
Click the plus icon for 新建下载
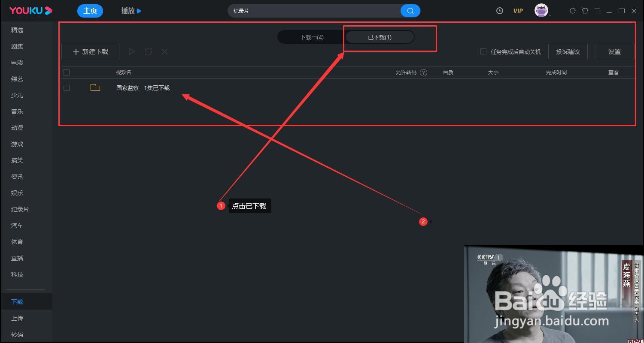76,51
